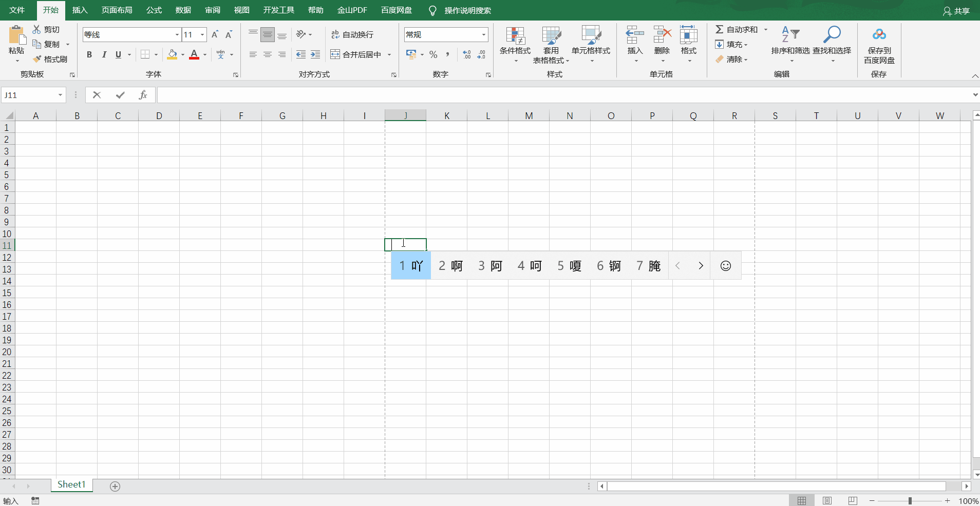The height and width of the screenshot is (506, 980).
Task: Toggle Bold formatting
Action: click(x=89, y=54)
